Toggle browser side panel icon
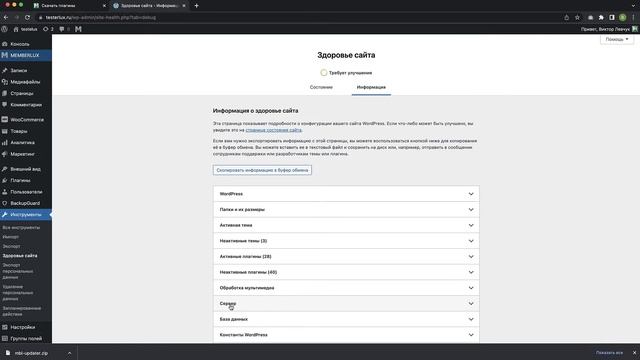The height and width of the screenshot is (360, 640). pyautogui.click(x=611, y=18)
